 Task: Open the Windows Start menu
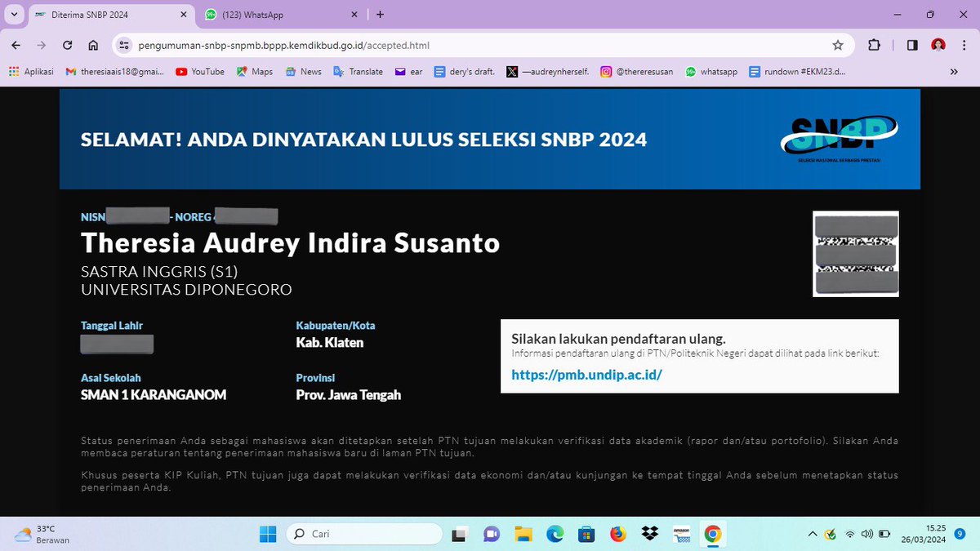(268, 535)
